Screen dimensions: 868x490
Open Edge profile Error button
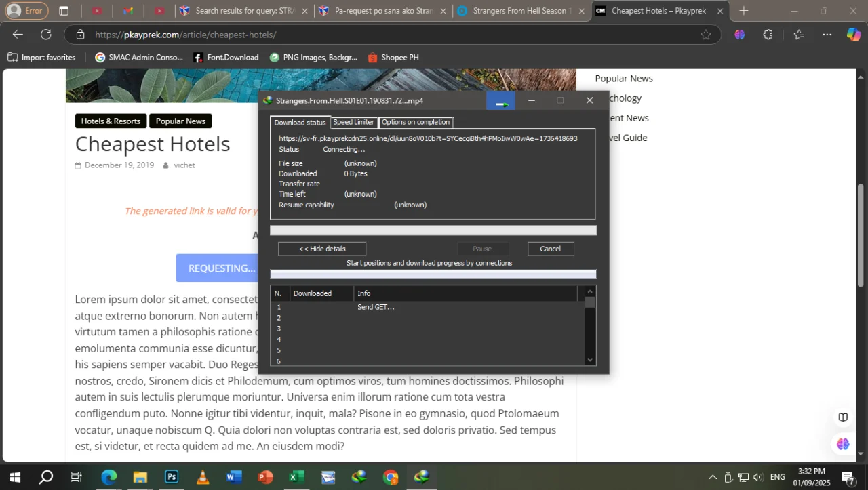27,11
